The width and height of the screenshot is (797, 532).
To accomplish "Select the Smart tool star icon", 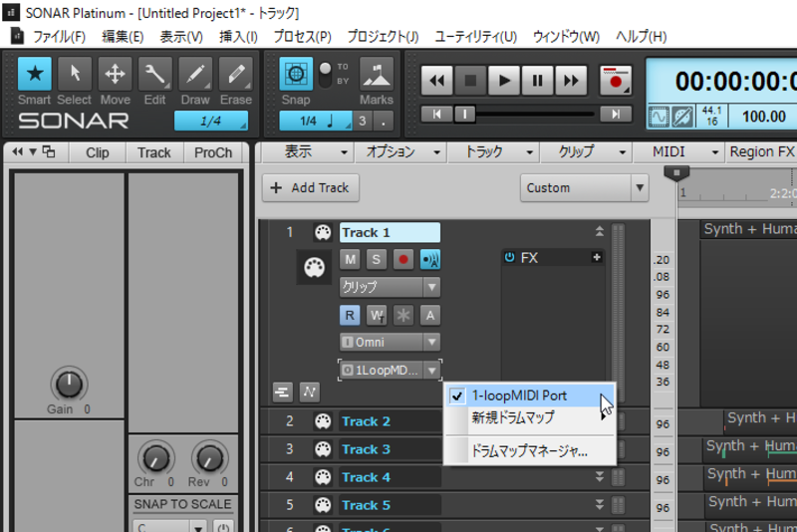I will pyautogui.click(x=35, y=74).
